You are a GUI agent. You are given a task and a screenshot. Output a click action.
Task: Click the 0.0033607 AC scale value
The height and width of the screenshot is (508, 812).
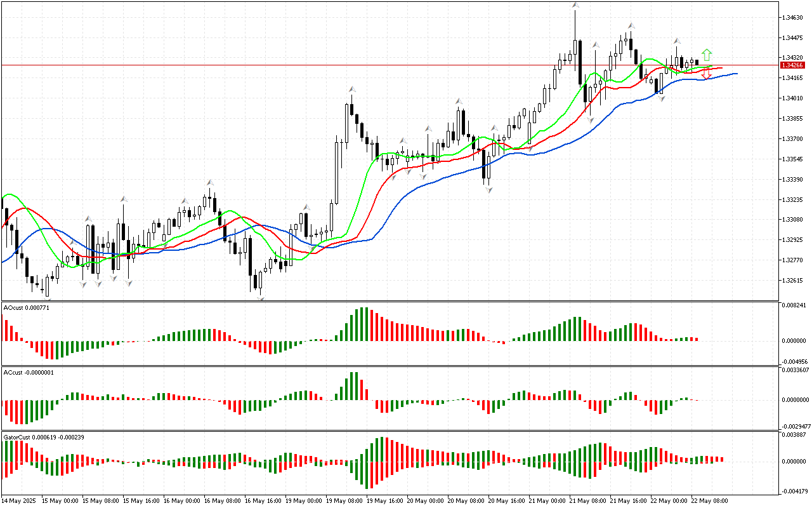click(796, 370)
